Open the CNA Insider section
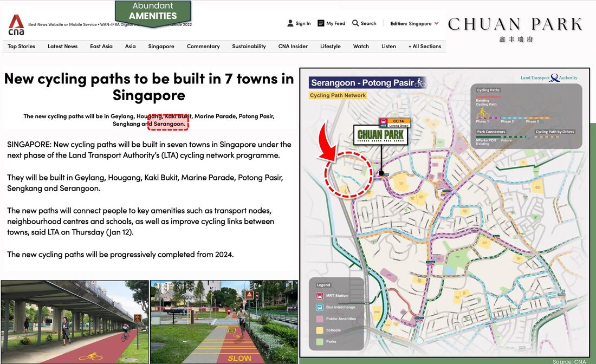Screen dimensions: 596x364 point(293,47)
